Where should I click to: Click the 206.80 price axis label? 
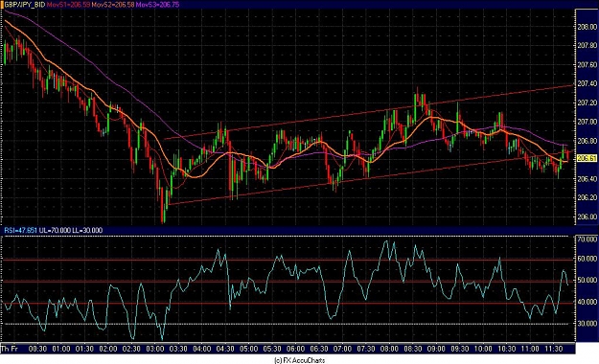coord(587,141)
